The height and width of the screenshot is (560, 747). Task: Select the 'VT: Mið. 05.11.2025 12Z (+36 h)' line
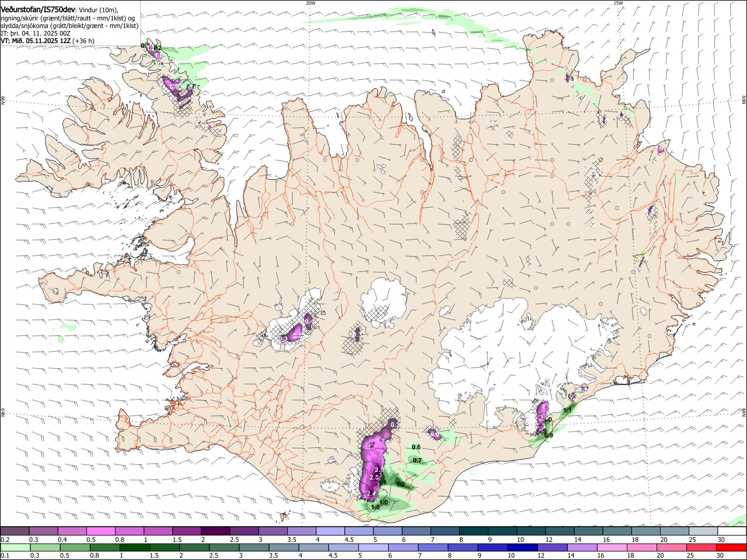coord(47,41)
